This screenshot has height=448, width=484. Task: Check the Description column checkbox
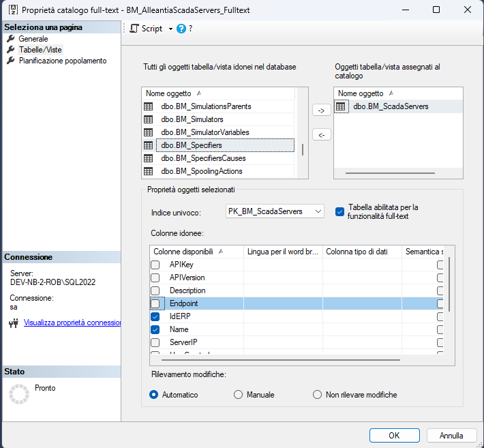(x=155, y=291)
